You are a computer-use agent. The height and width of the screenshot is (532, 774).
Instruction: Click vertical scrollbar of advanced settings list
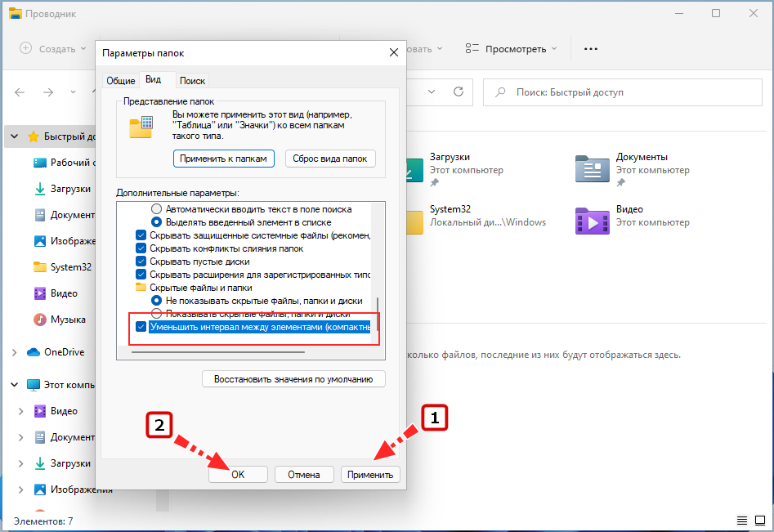pos(378,314)
